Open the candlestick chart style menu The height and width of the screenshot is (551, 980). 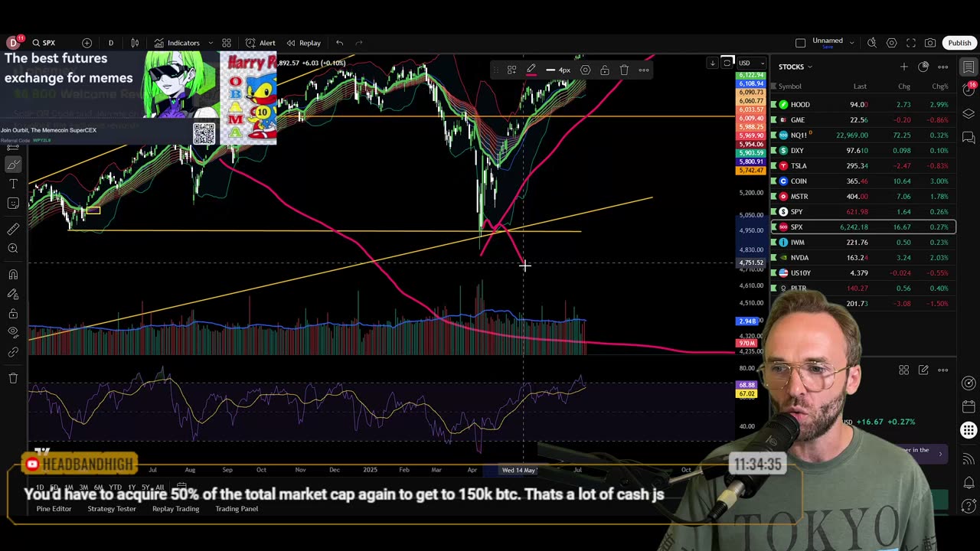coord(135,43)
